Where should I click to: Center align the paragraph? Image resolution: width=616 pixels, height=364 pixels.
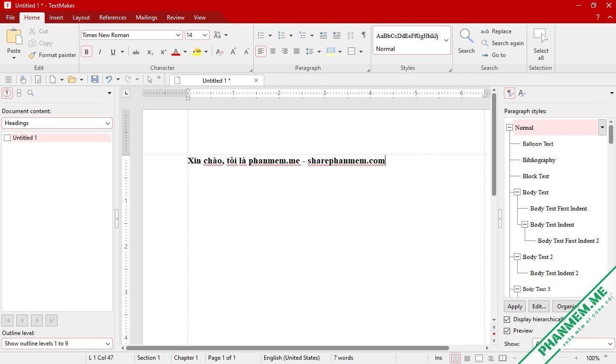(273, 51)
